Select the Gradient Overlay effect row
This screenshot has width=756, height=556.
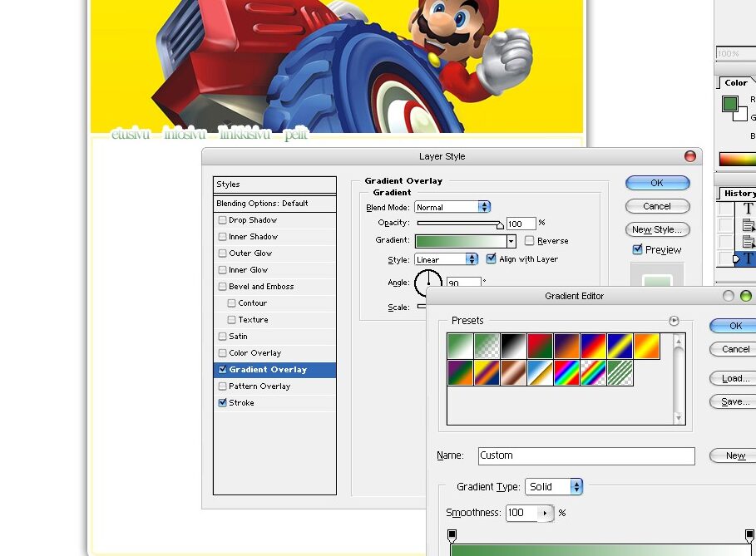coord(274,370)
